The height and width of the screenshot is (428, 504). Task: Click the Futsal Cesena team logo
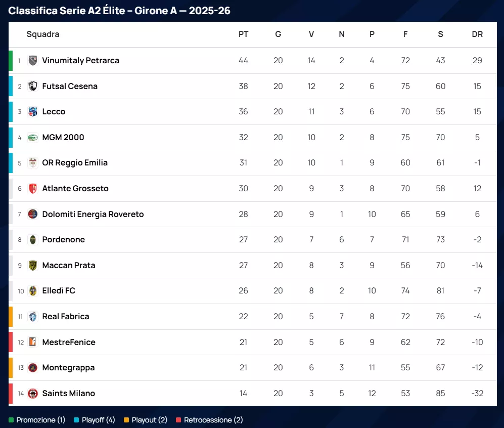click(33, 86)
